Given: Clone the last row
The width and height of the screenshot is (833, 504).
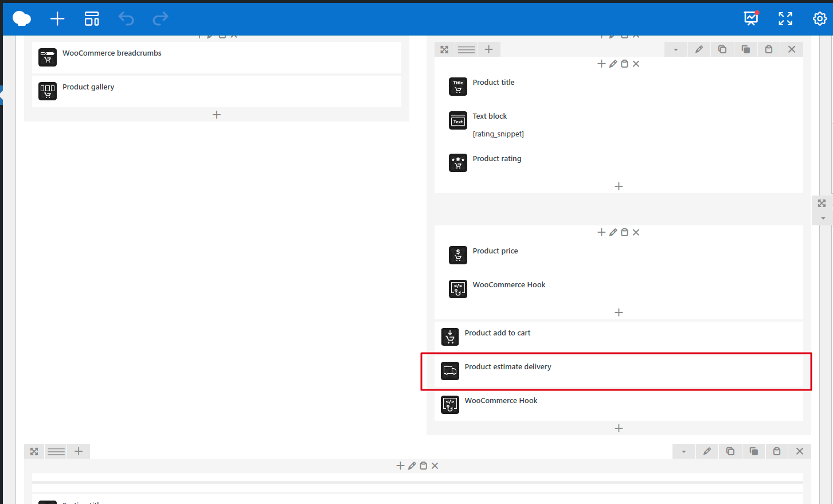Looking at the screenshot, I should point(753,451).
